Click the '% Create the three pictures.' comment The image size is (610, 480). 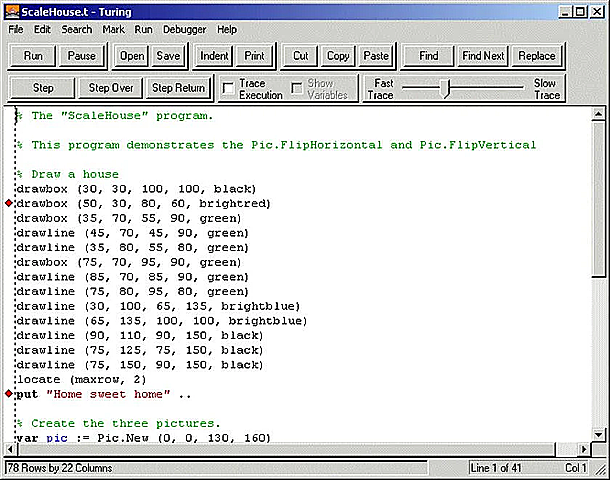pyautogui.click(x=118, y=423)
